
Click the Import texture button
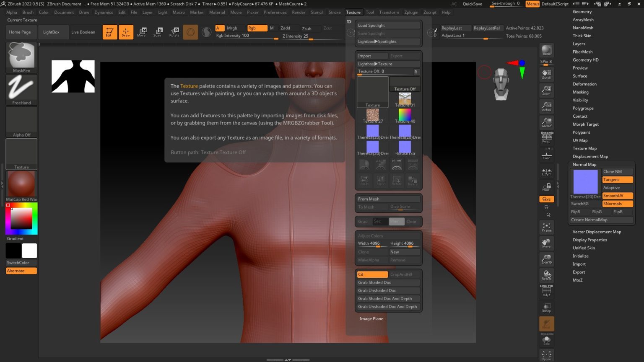point(372,56)
